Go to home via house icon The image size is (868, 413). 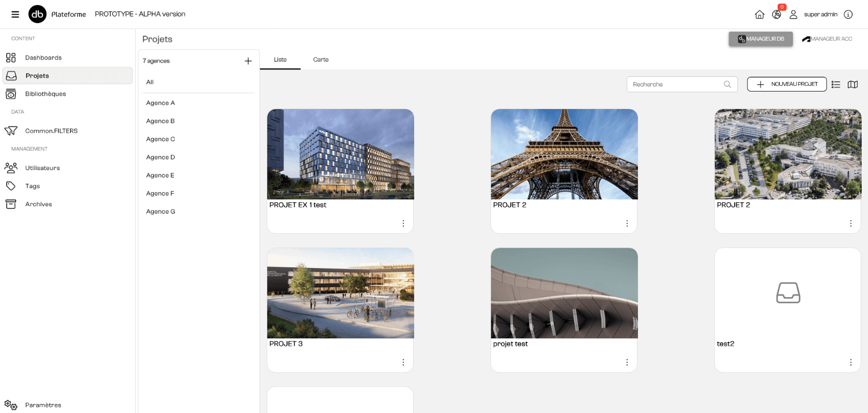coord(759,15)
